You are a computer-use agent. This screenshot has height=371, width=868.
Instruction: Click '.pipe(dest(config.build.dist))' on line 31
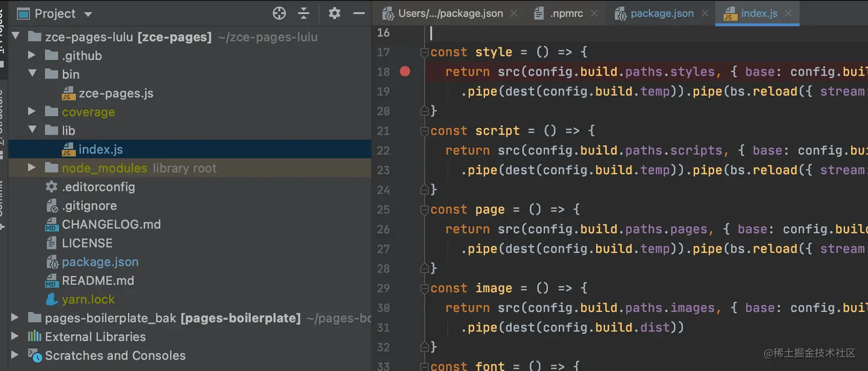(572, 328)
